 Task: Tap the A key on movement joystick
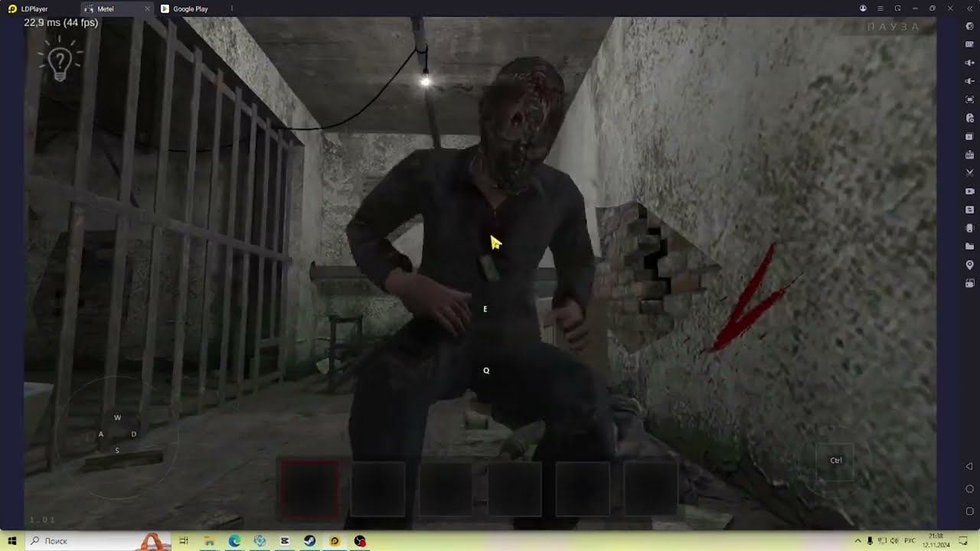point(100,434)
